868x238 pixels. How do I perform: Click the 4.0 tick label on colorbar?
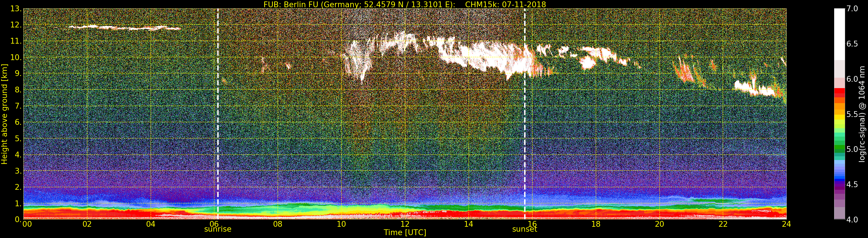click(x=852, y=220)
